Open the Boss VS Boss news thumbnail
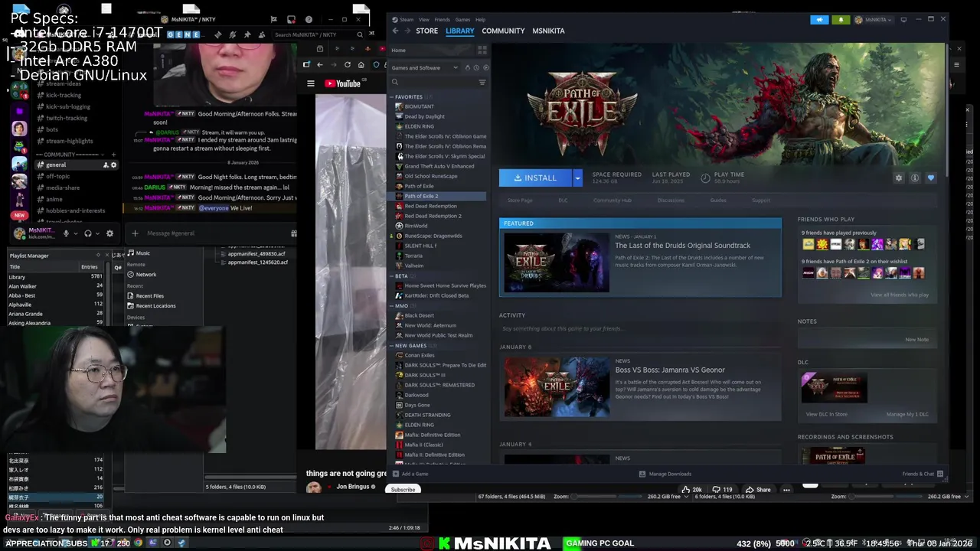The height and width of the screenshot is (551, 980). pyautogui.click(x=557, y=386)
